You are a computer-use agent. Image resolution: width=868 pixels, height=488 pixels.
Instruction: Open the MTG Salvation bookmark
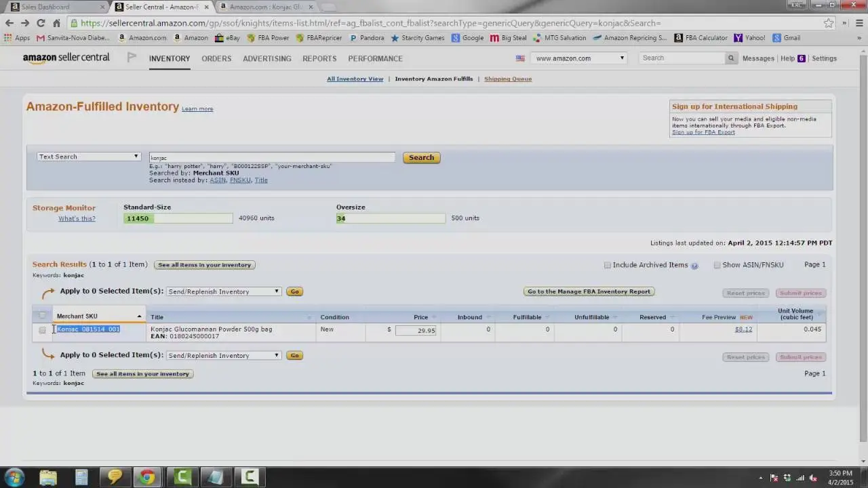click(x=559, y=38)
